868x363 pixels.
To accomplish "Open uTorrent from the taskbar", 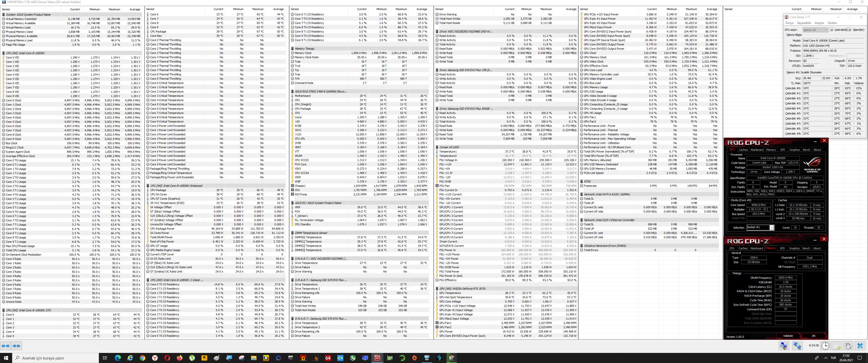I will click(x=192, y=358).
